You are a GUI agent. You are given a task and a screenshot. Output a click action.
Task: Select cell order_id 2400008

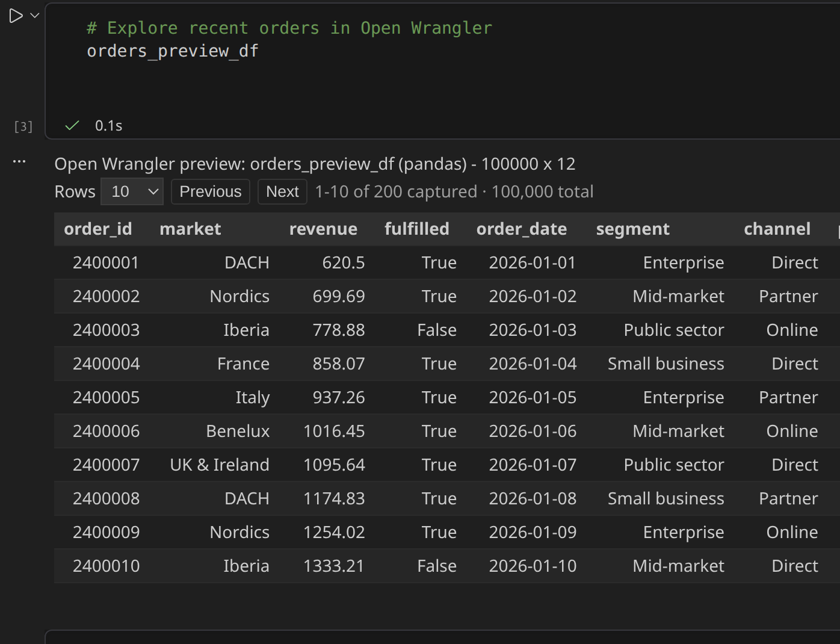pos(106,498)
